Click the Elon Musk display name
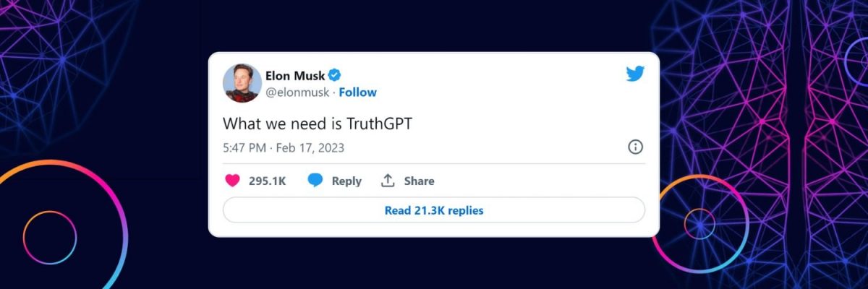 pyautogui.click(x=295, y=75)
